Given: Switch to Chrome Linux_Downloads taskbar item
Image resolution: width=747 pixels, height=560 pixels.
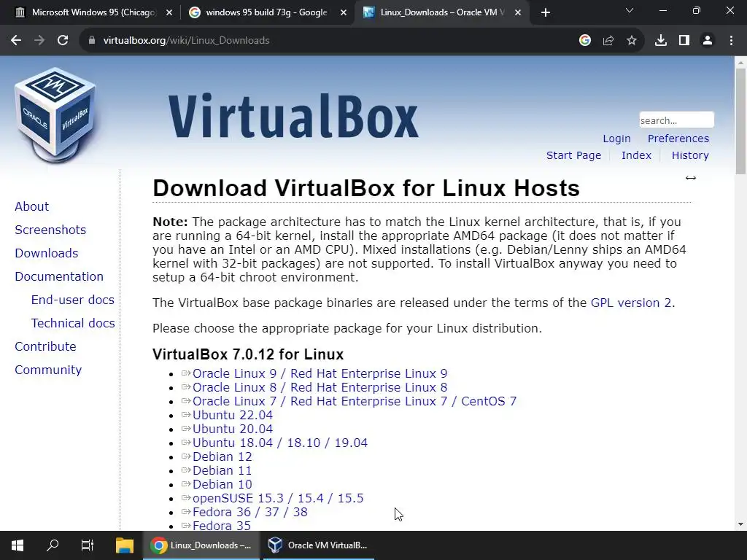Looking at the screenshot, I should pyautogui.click(x=201, y=545).
